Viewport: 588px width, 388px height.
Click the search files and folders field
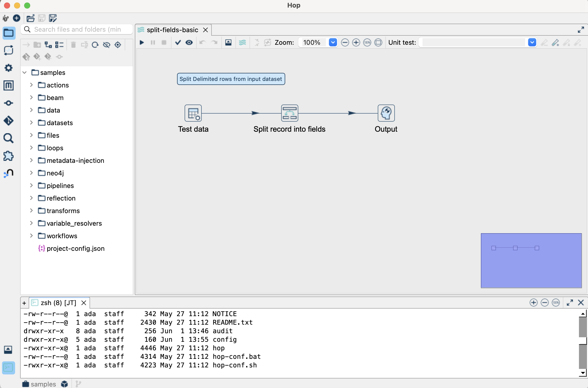[x=77, y=29]
